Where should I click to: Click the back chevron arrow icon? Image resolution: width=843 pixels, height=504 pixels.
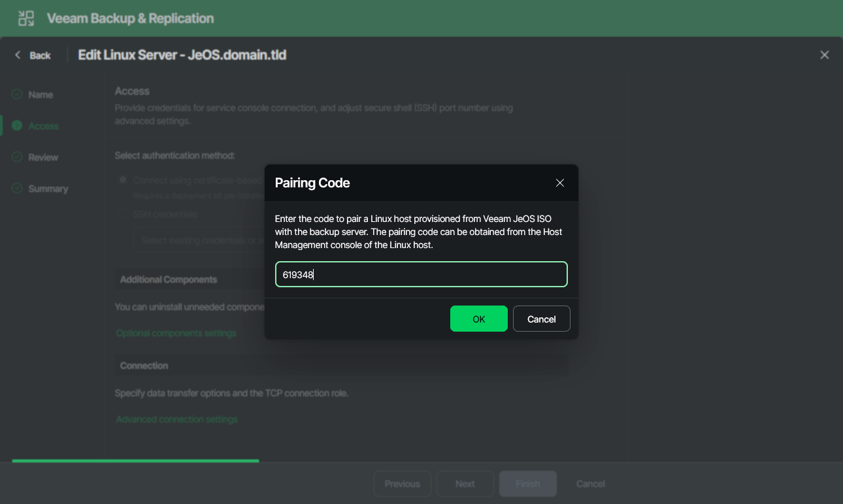coord(17,55)
